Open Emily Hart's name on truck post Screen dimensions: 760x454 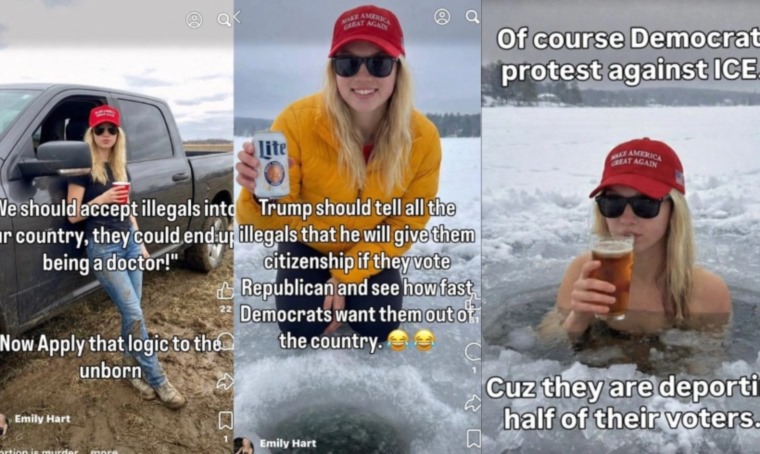pyautogui.click(x=42, y=419)
